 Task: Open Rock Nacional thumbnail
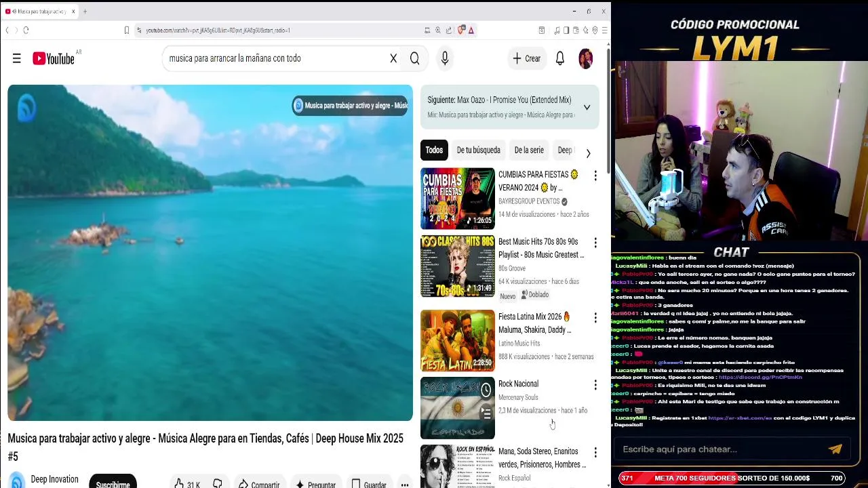[458, 408]
